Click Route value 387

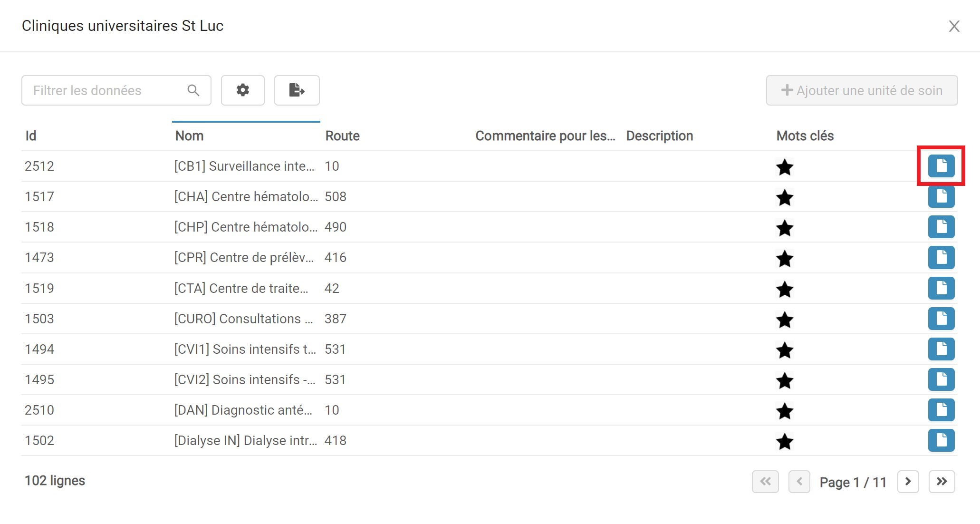click(336, 319)
